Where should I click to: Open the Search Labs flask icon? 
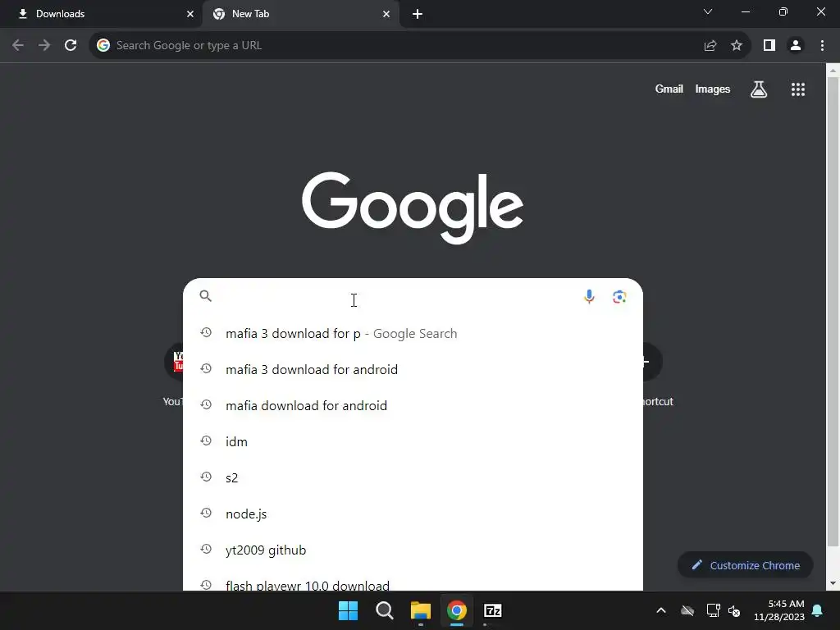(759, 89)
